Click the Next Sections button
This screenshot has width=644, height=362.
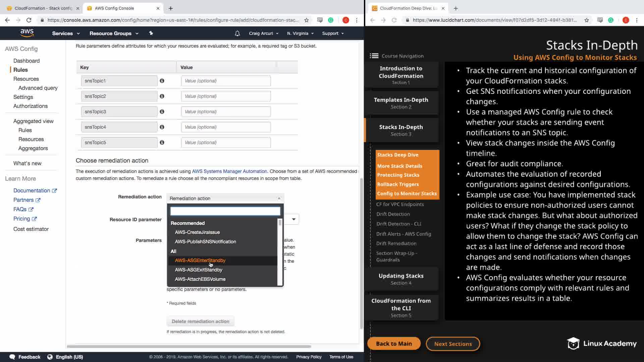tap(453, 344)
